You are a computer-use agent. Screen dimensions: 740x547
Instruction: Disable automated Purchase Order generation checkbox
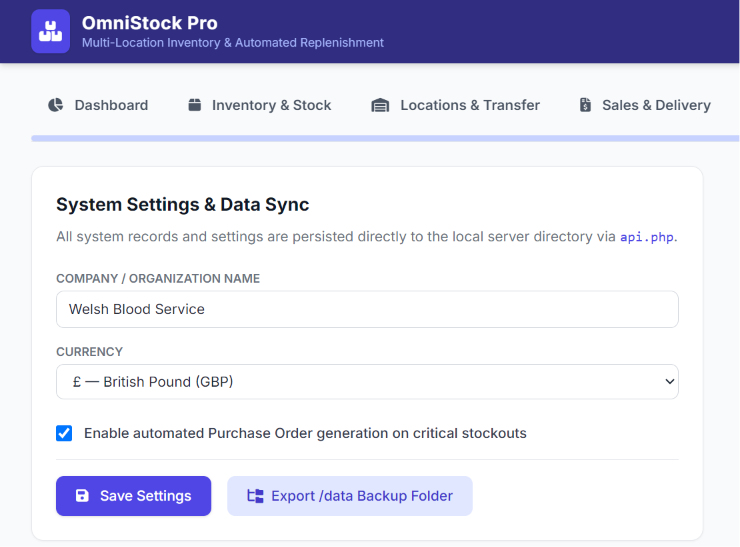click(64, 433)
